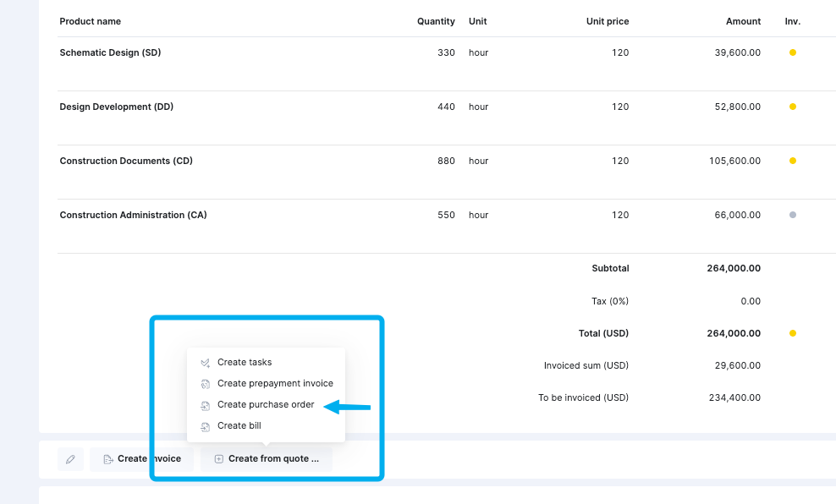836x504 pixels.
Task: Click the Create purchase order icon
Action: coord(206,405)
